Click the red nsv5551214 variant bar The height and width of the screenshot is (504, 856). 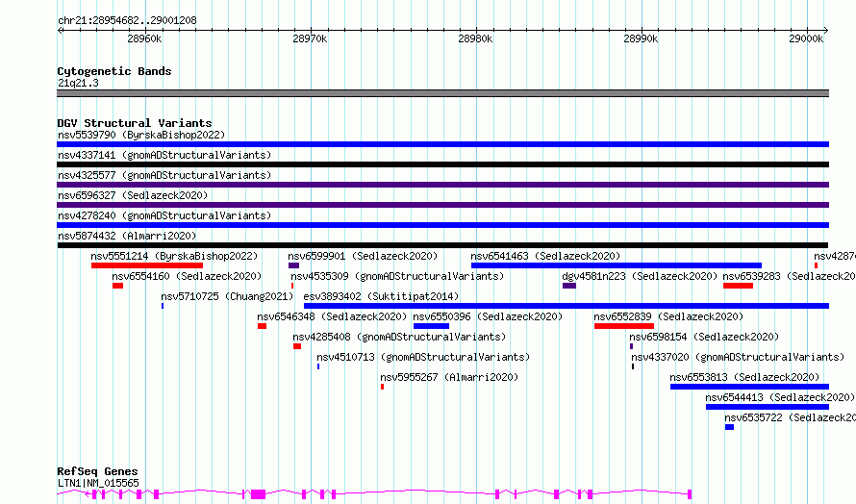(147, 265)
